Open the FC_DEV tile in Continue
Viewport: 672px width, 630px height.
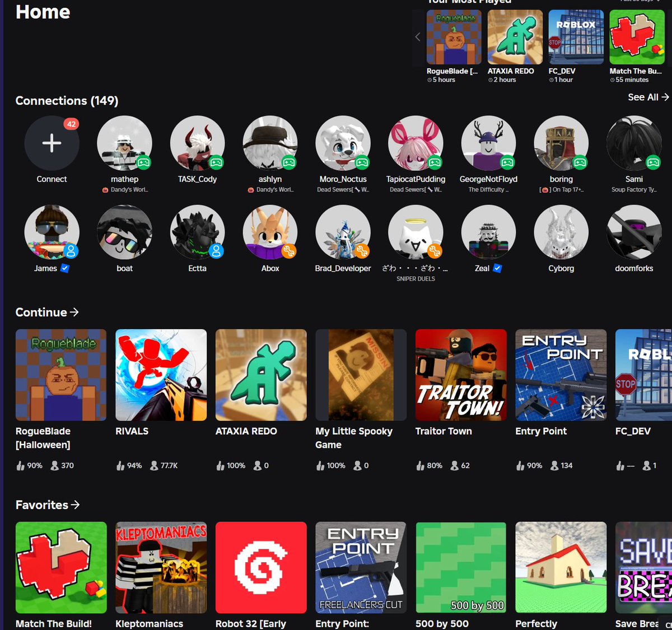[x=643, y=375]
